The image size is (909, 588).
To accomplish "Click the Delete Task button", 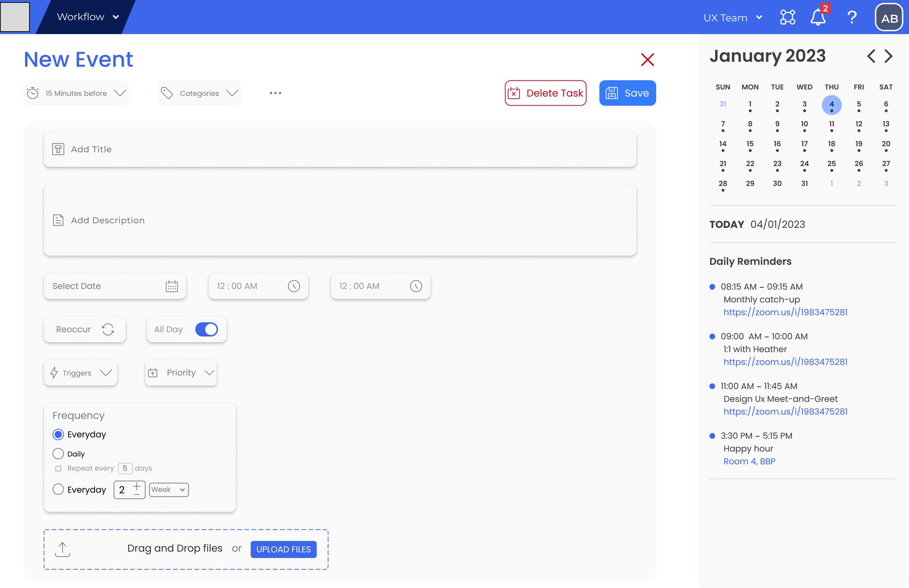I will (x=545, y=93).
